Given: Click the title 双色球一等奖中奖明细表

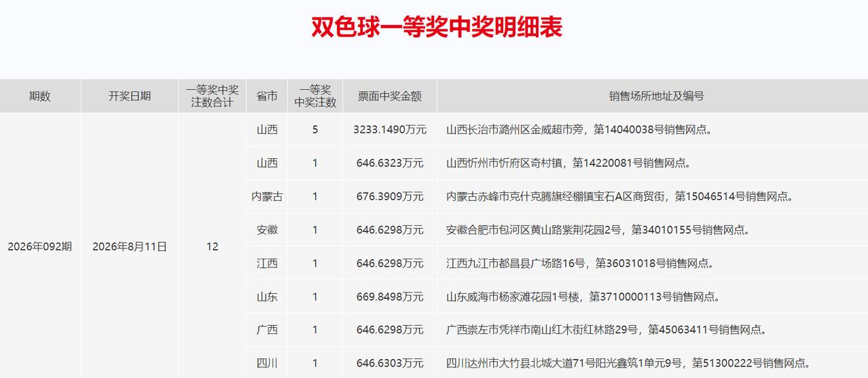Looking at the screenshot, I should tap(437, 27).
